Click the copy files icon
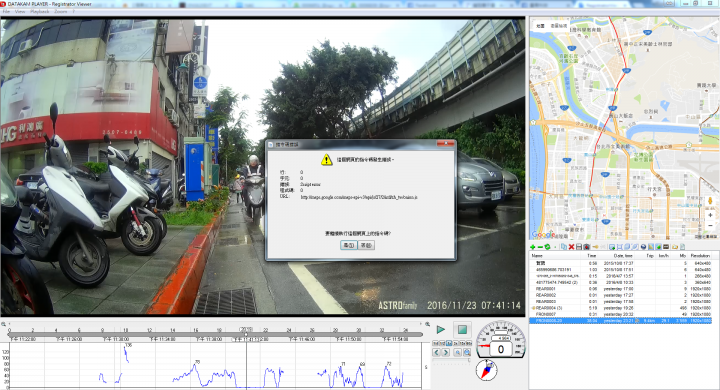720x390 pixels. 564,247
